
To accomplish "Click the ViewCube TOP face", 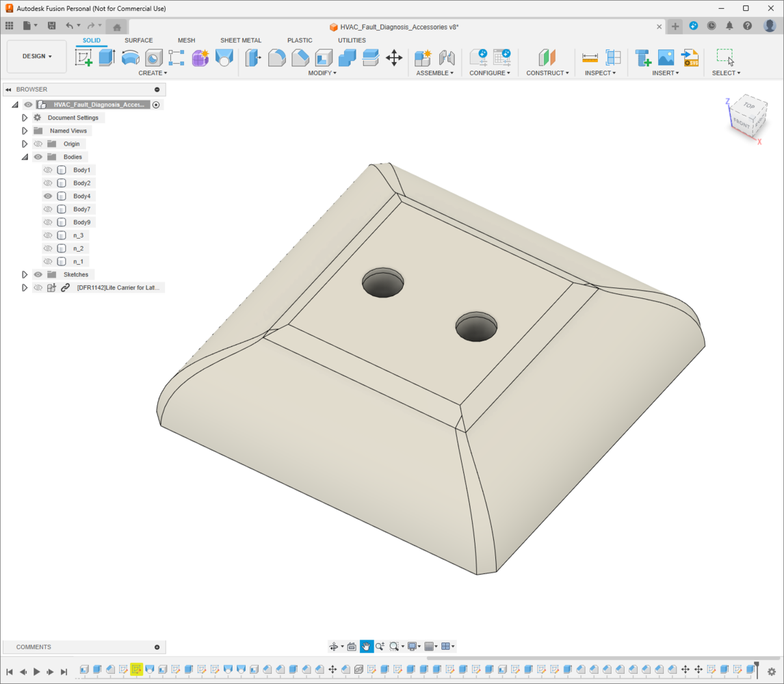I will coord(748,105).
